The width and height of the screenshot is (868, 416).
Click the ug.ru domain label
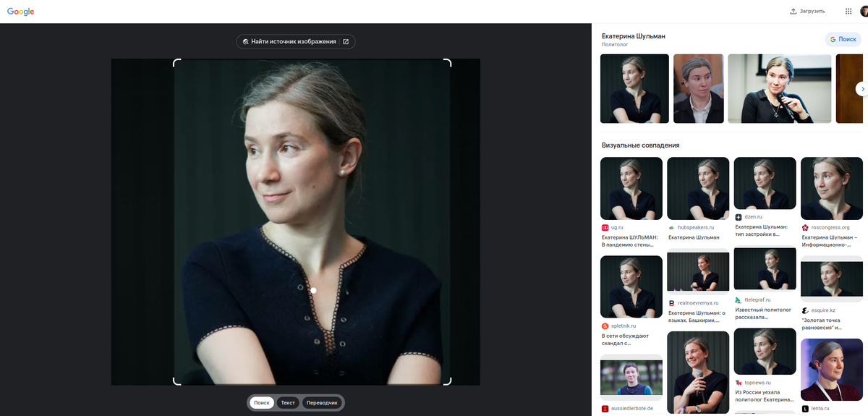coord(617,228)
